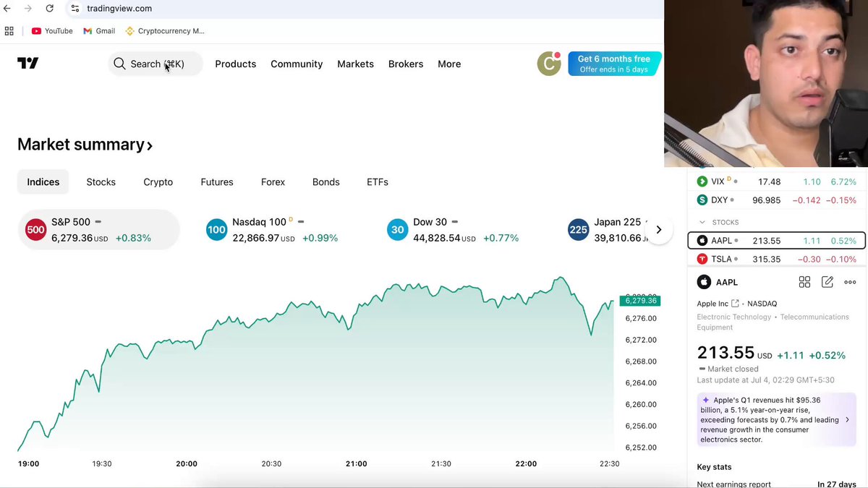
Task: Select the AAPL watchlist row
Action: (x=776, y=241)
